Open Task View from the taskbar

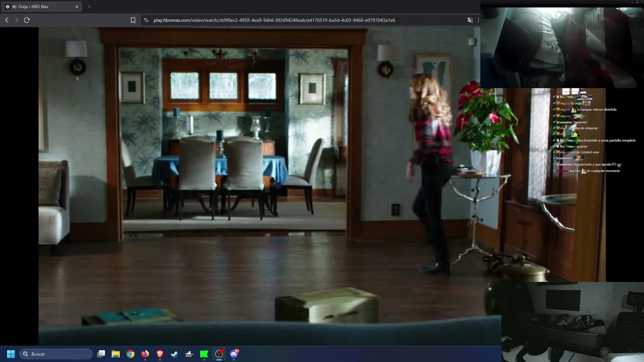point(101,354)
